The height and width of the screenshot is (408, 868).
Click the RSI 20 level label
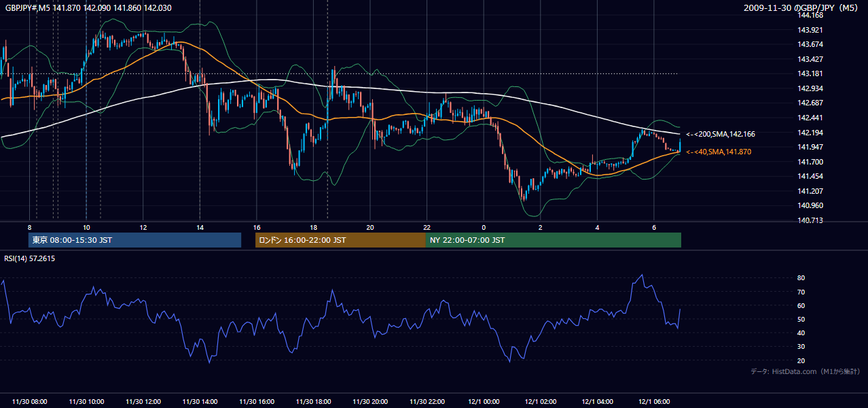click(x=801, y=360)
